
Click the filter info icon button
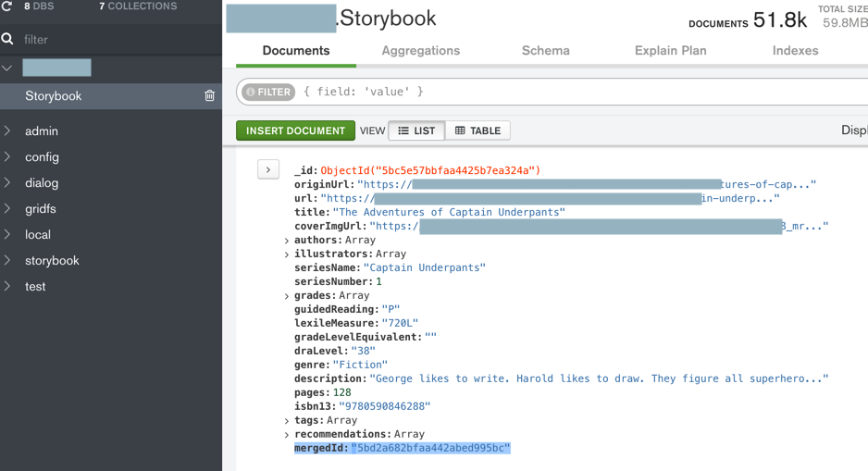[x=268, y=92]
